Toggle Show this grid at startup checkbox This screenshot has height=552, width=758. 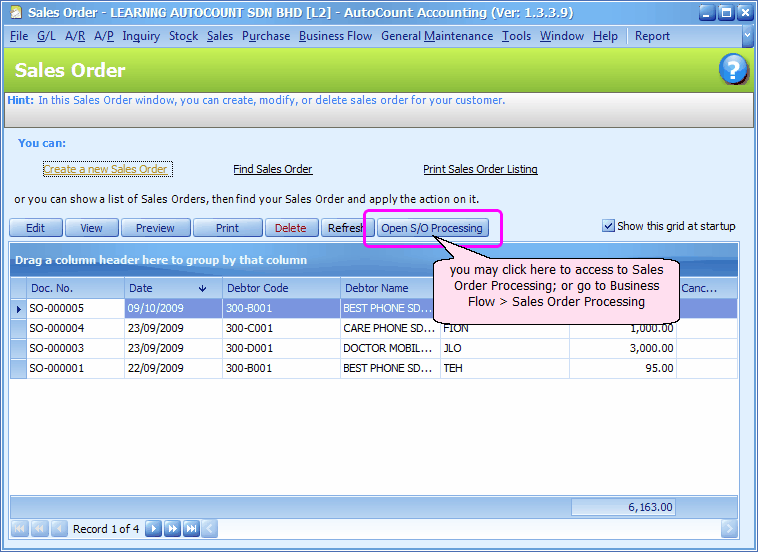(x=608, y=226)
